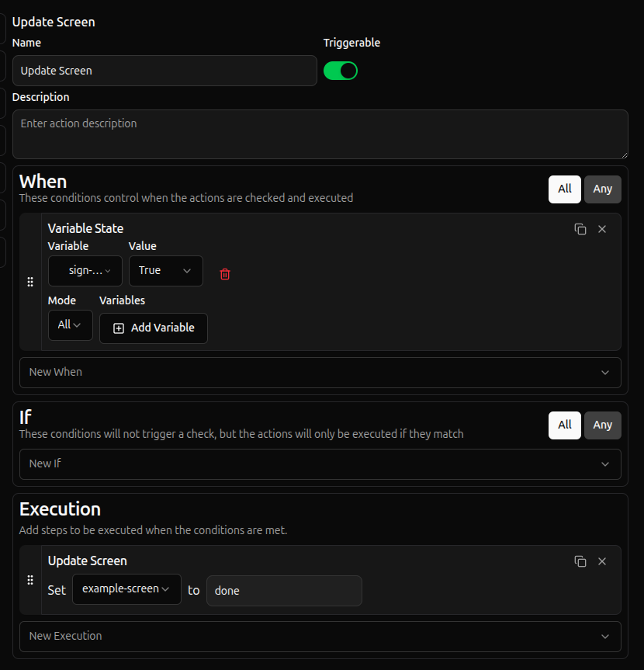Remove the Variable State condition

tap(602, 230)
